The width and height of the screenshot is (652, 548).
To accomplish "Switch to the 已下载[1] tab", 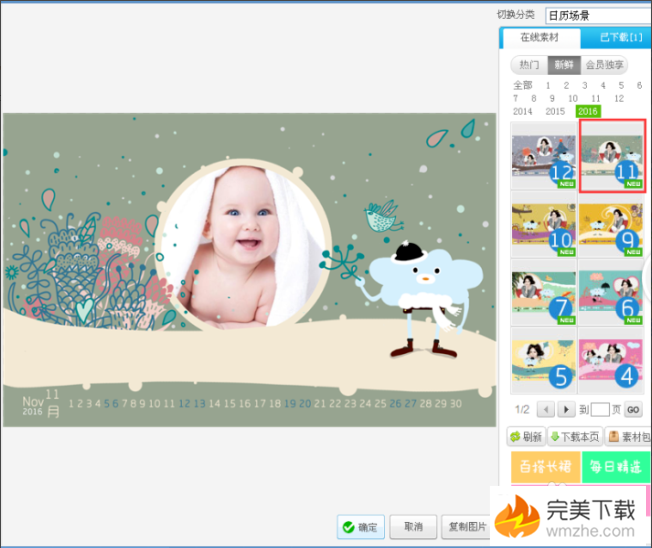I will click(x=620, y=38).
